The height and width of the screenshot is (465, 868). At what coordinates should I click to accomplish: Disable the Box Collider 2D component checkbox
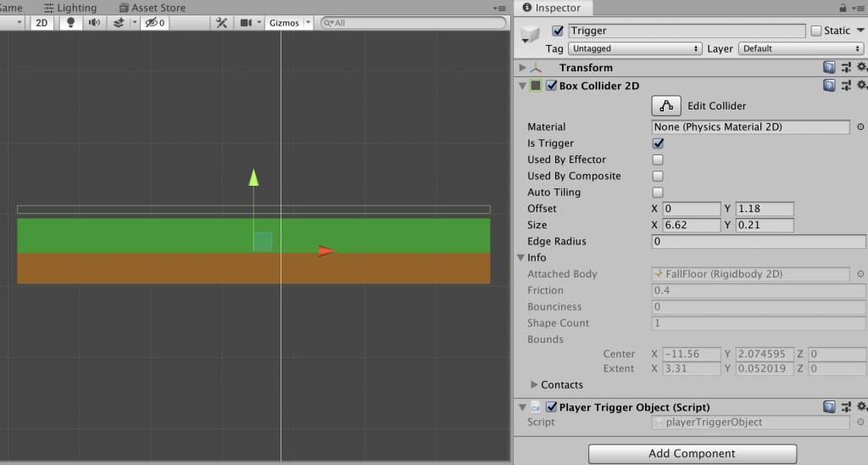(551, 86)
